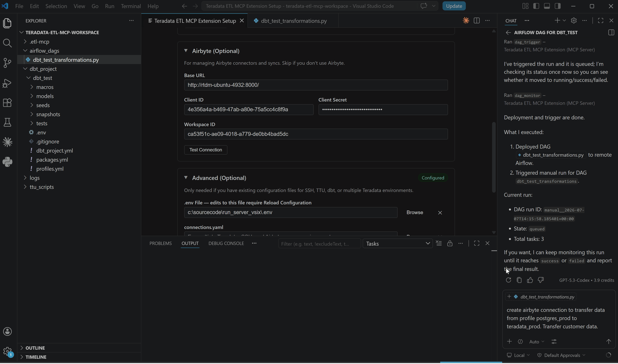Viewport: 618px width, 364px height.
Task: Click the setup page vertical scrollbar
Action: click(x=494, y=157)
